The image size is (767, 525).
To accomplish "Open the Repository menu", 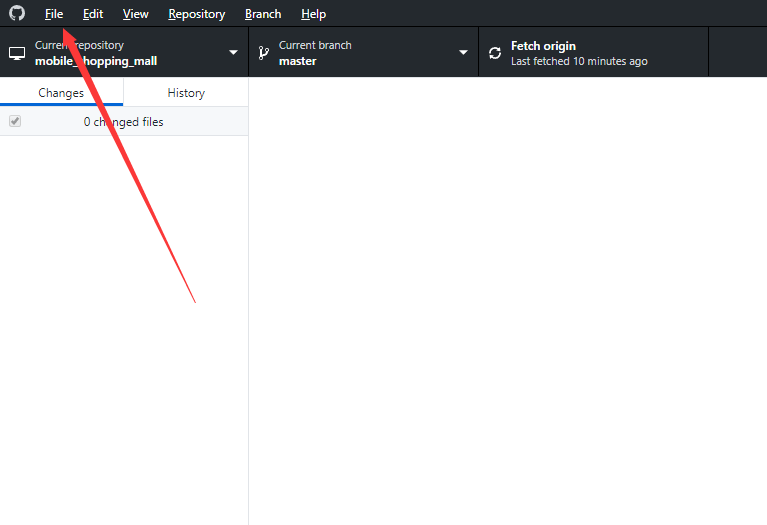I will pyautogui.click(x=197, y=14).
